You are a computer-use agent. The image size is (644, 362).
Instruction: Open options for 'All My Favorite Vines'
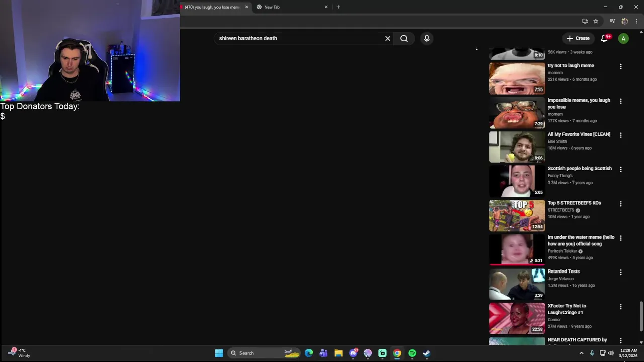[x=621, y=135]
